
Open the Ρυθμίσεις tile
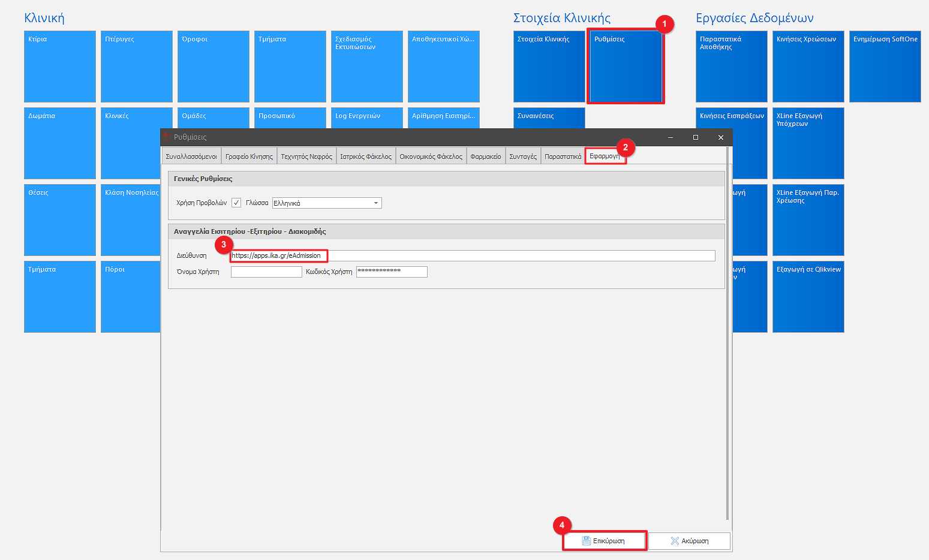click(x=626, y=67)
